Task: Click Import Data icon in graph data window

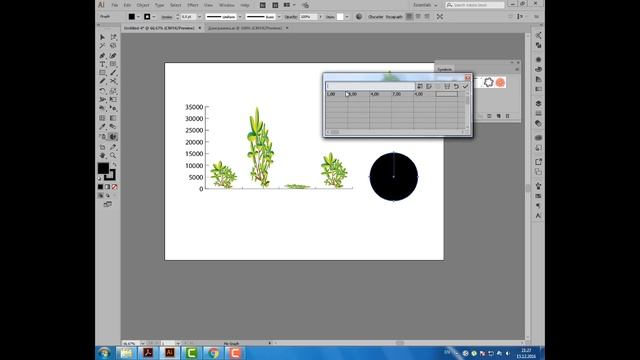Action: click(420, 86)
